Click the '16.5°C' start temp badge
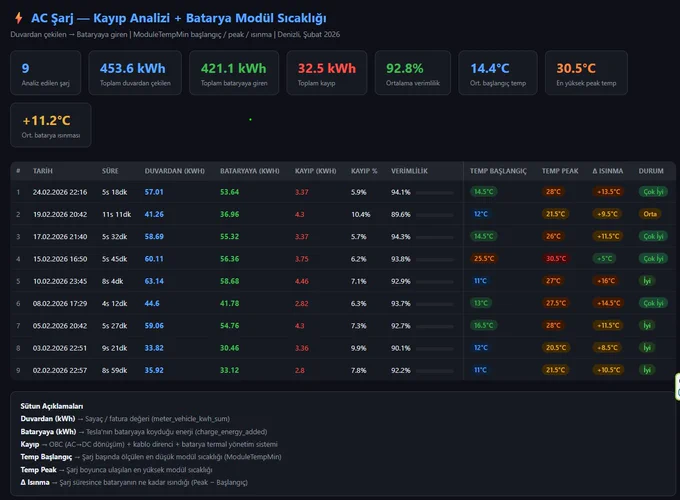Viewport: 680px width, 500px height. [x=484, y=325]
